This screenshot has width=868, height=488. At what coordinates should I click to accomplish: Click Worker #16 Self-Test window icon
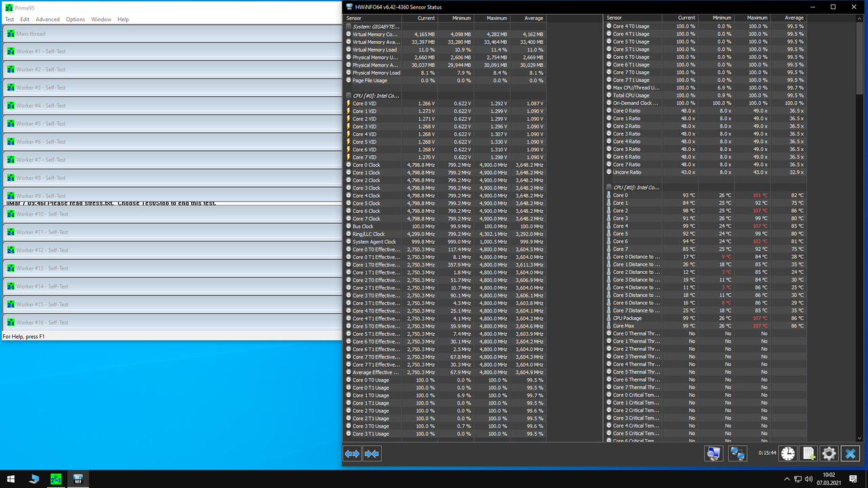point(10,323)
